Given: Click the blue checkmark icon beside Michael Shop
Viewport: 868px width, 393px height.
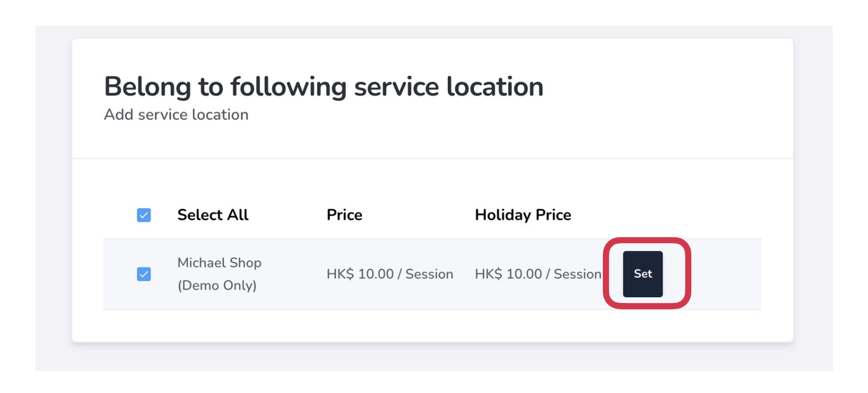Looking at the screenshot, I should click(x=144, y=274).
